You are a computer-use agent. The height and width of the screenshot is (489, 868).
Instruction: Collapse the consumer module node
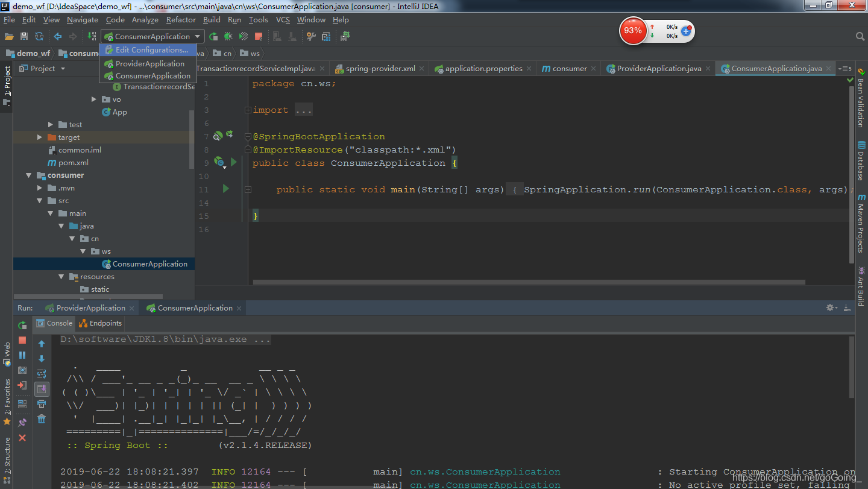coord(28,175)
